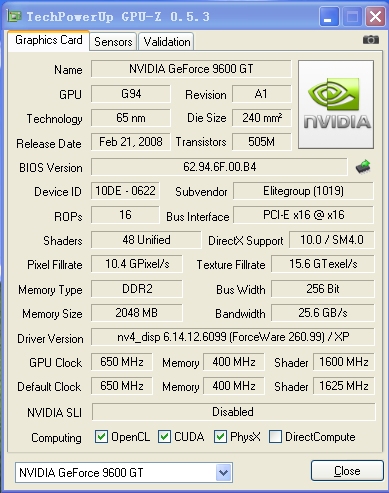Image resolution: width=389 pixels, height=493 pixels.
Task: Click the BIOS Version field 62.94.6F.00.B4
Action: tap(219, 167)
